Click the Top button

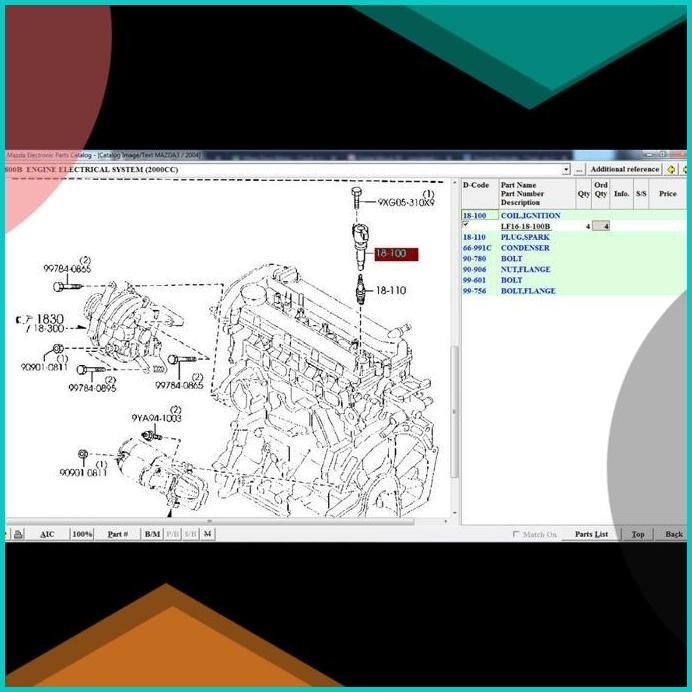pos(638,534)
